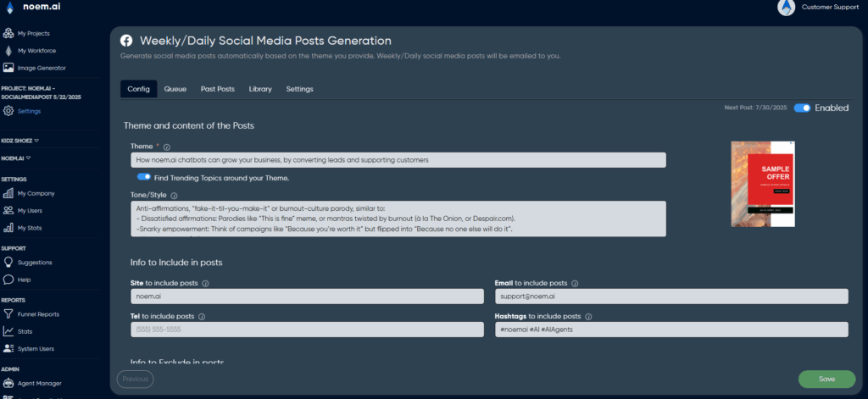Click the noem.ai logo icon
The width and height of the screenshot is (868, 399).
click(10, 7)
